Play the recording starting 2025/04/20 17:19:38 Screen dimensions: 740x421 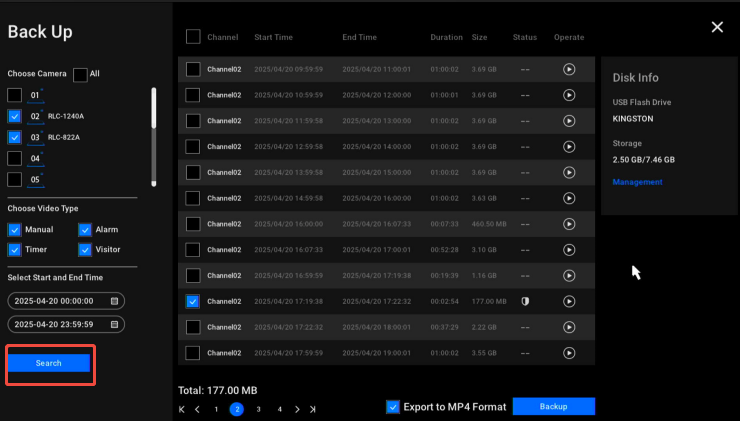coord(569,302)
